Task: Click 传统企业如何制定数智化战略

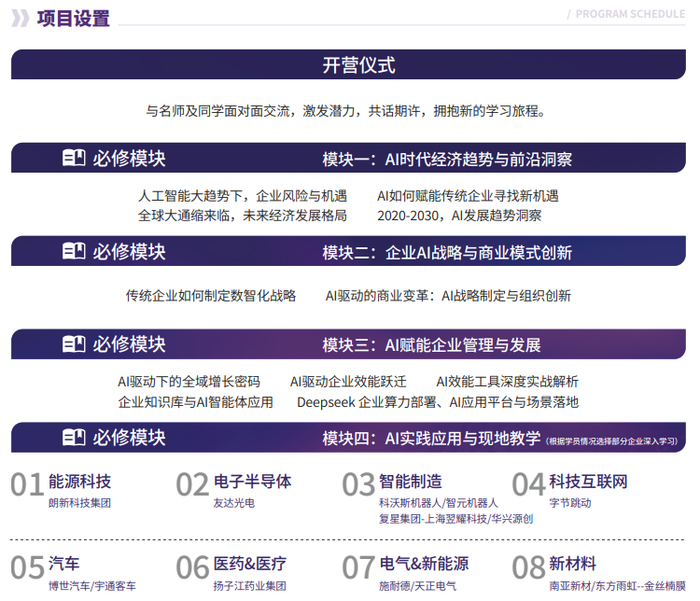Action: (x=211, y=295)
